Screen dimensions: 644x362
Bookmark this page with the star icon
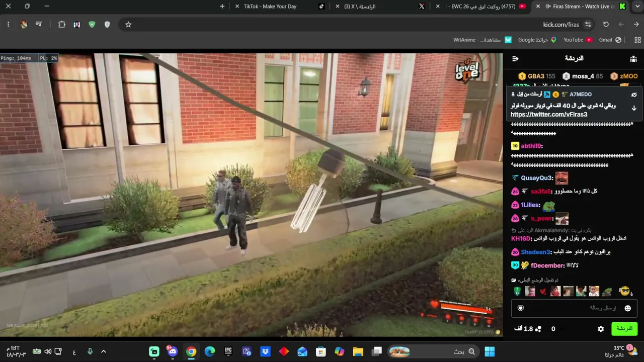pyautogui.click(x=128, y=24)
